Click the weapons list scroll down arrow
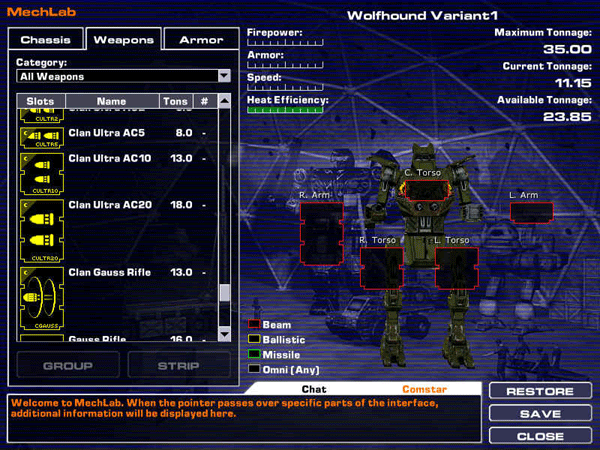Screen dimensions: 600x450 225,334
